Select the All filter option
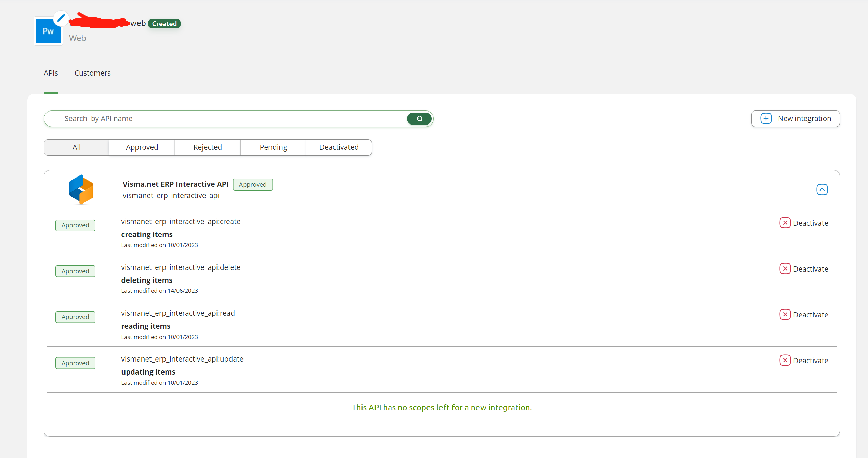Screen dimensions: 868x458 pyautogui.click(x=76, y=147)
